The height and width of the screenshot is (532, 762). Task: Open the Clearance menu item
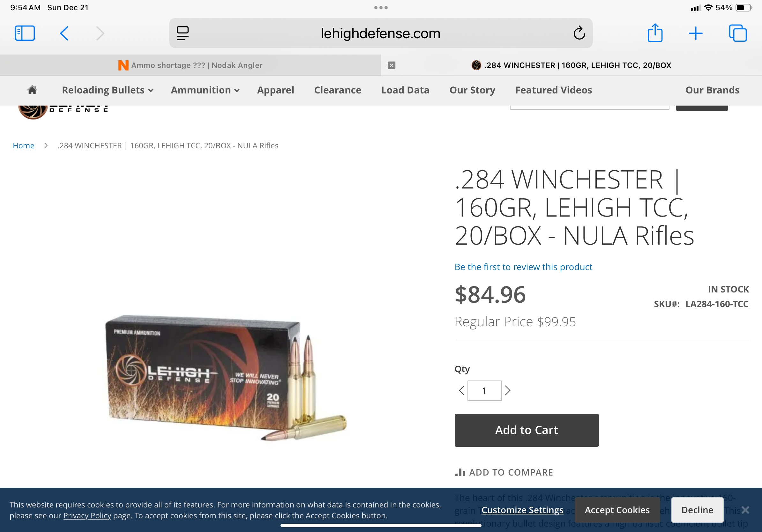pos(338,90)
